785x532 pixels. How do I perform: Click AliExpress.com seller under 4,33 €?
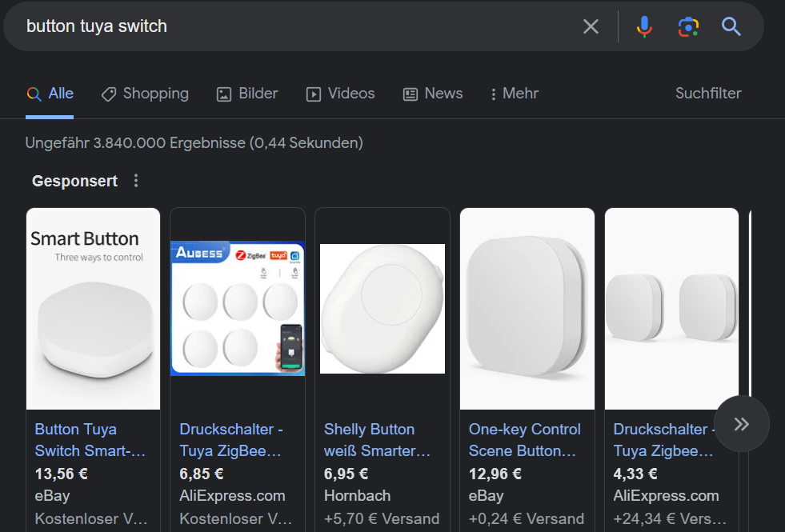pyautogui.click(x=666, y=496)
